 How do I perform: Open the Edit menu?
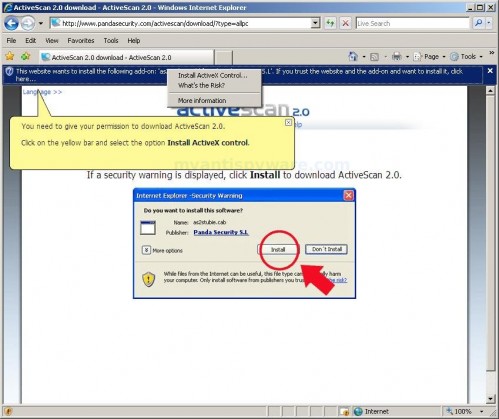30,41
